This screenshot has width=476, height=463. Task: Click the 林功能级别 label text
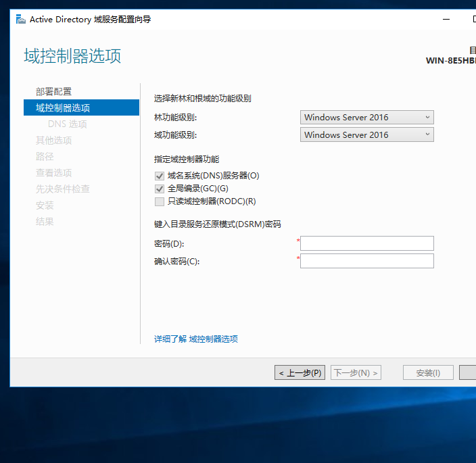(176, 118)
